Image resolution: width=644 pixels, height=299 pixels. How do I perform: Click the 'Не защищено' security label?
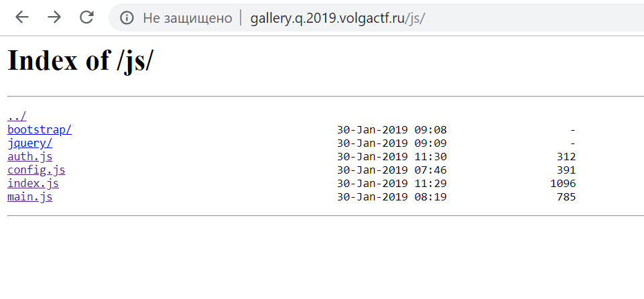[187, 18]
